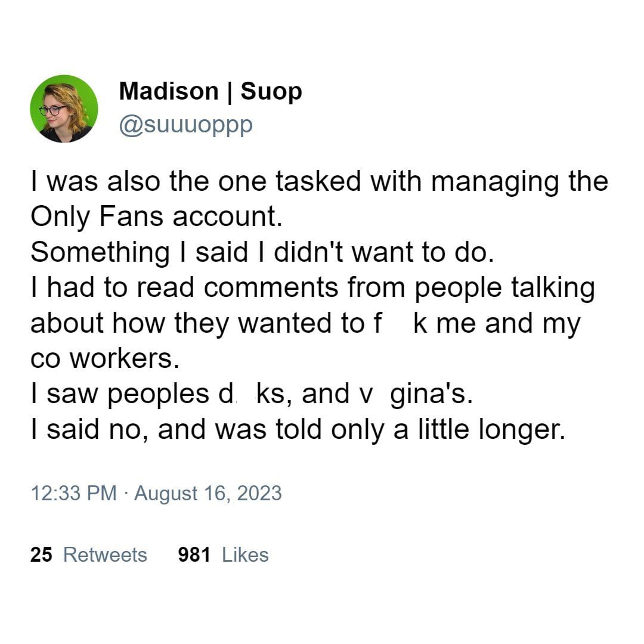Image resolution: width=644 pixels, height=644 pixels.
Task: Click the @suuoppp handle
Action: pos(185,125)
